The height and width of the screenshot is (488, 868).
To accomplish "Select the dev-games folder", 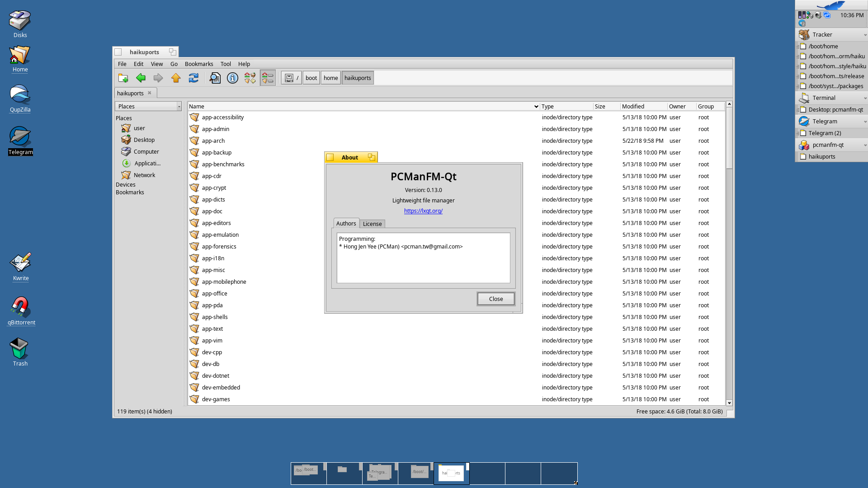I will coord(216,399).
